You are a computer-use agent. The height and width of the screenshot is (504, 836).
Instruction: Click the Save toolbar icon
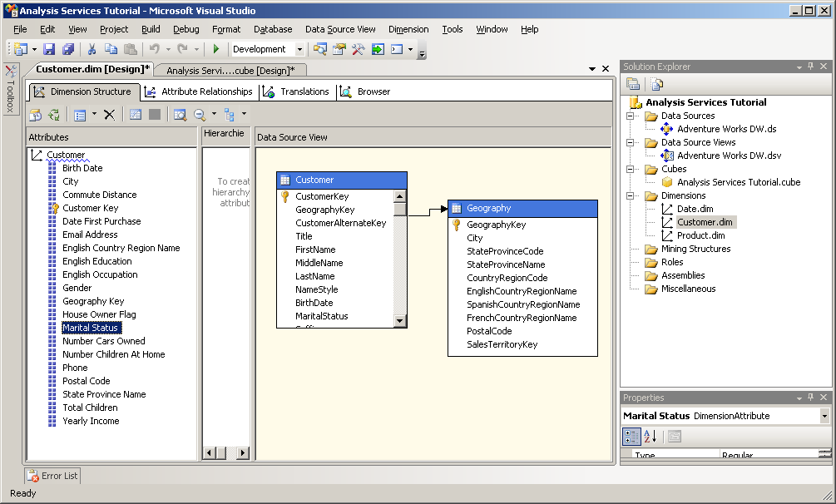(x=49, y=49)
